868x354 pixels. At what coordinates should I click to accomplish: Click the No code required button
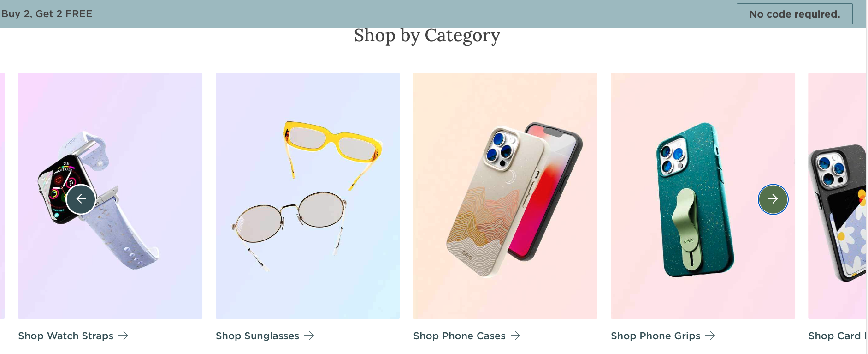(794, 14)
